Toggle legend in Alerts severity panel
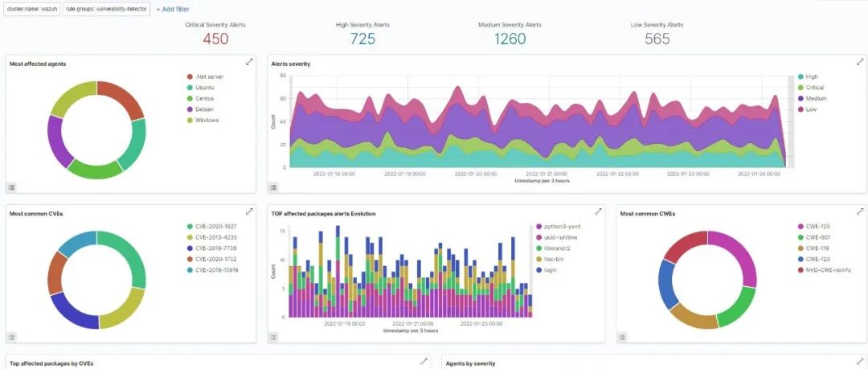Image resolution: width=868 pixels, height=369 pixels. coord(273,187)
